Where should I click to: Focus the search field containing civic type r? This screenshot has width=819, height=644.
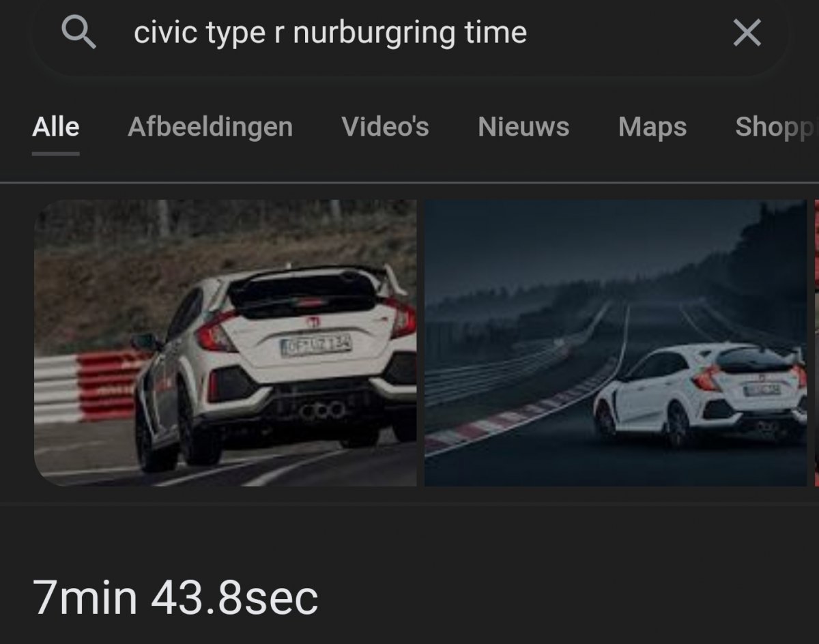coord(409,33)
